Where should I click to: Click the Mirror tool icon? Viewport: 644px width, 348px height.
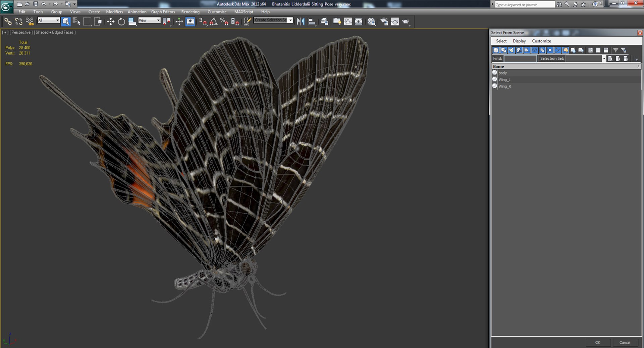coord(301,22)
